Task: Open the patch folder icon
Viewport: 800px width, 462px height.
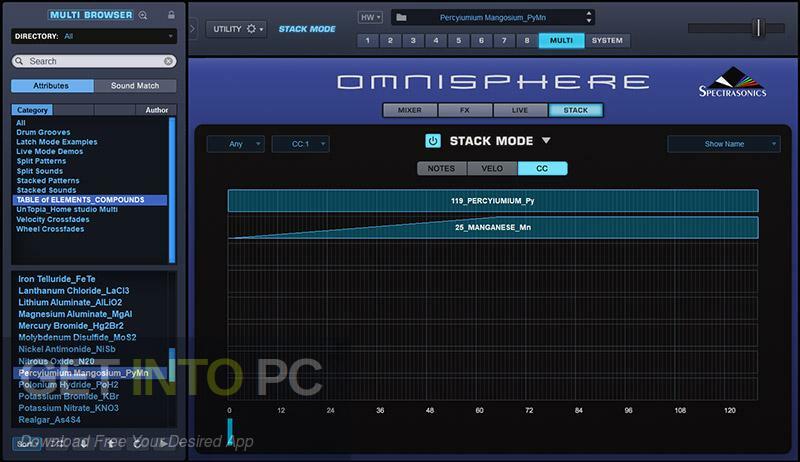Action: pyautogui.click(x=402, y=17)
